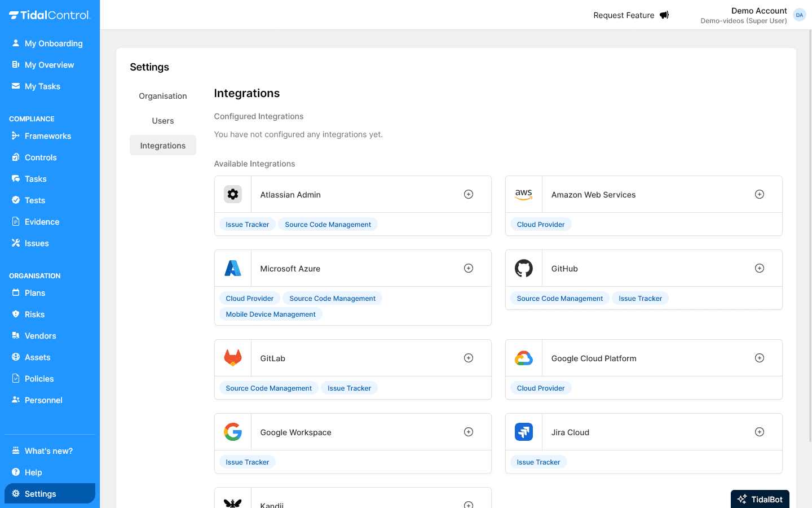
Task: Click the DA account avatar badge
Action: click(799, 15)
